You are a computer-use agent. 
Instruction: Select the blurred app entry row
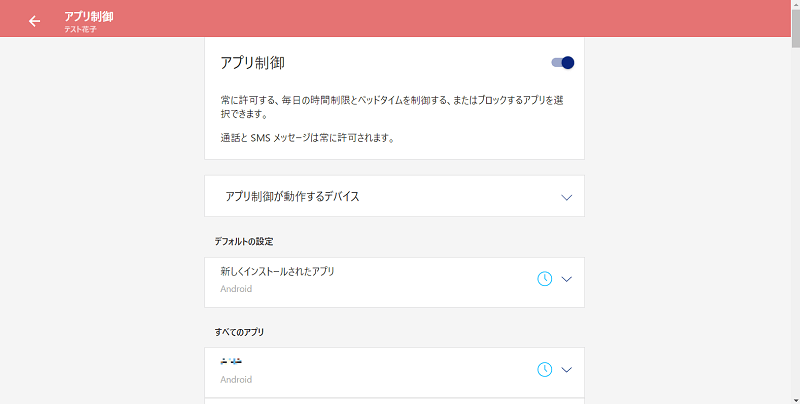click(394, 372)
